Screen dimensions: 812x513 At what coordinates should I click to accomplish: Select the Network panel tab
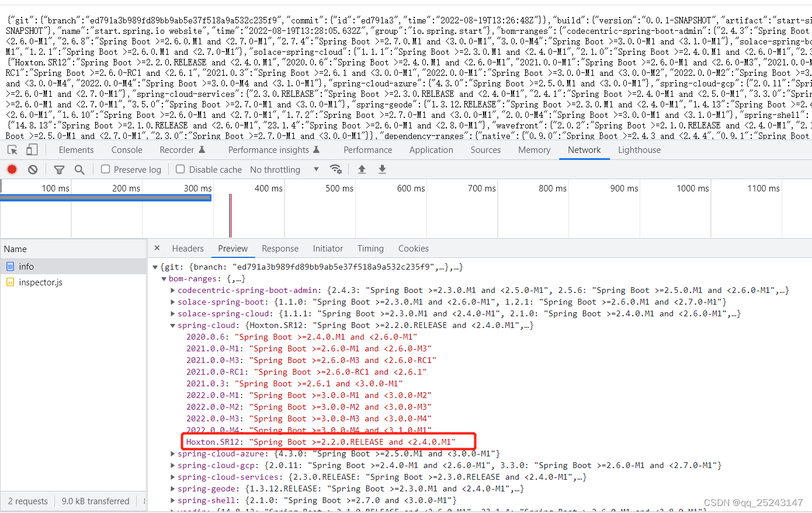pos(584,150)
